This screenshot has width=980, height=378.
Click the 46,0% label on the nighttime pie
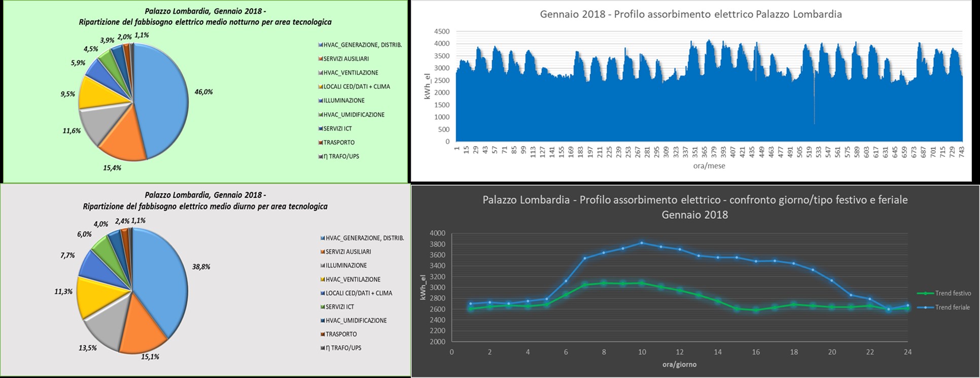(203, 92)
